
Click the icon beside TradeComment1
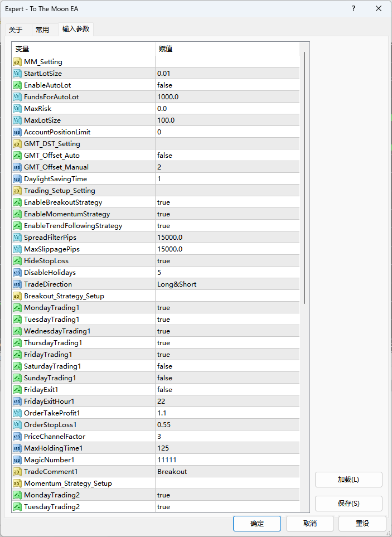(x=17, y=472)
